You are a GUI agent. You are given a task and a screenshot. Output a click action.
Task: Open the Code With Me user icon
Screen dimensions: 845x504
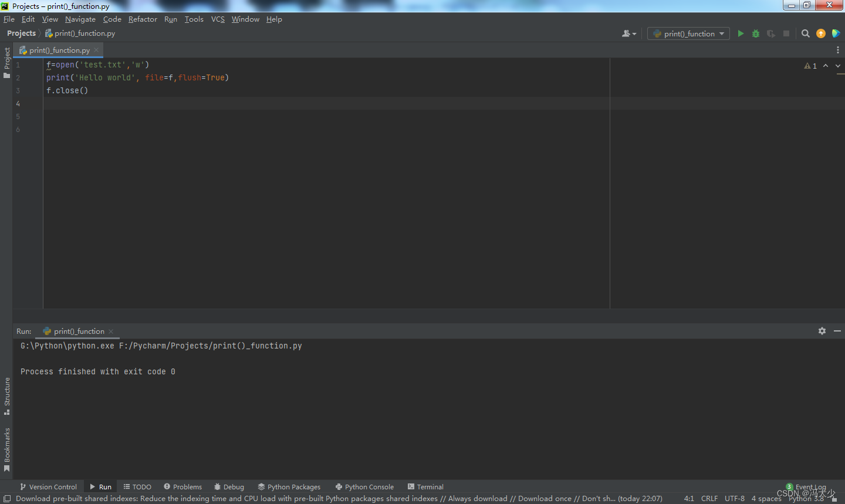click(628, 33)
